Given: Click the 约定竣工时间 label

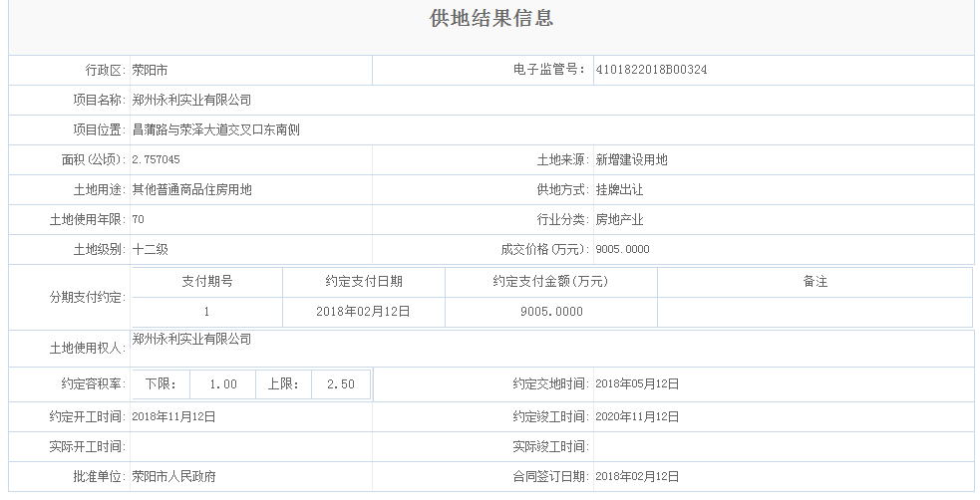Looking at the screenshot, I should [551, 416].
